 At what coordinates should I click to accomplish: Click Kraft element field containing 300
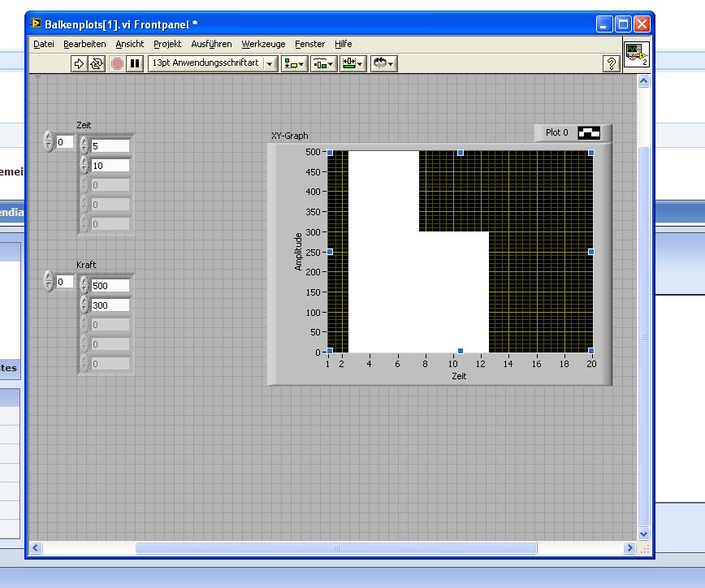[x=110, y=305]
